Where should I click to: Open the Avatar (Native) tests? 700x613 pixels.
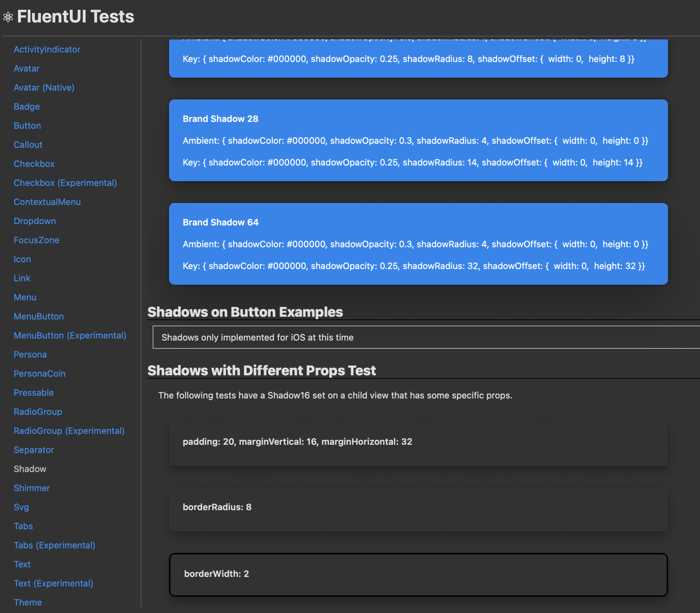[x=44, y=88]
